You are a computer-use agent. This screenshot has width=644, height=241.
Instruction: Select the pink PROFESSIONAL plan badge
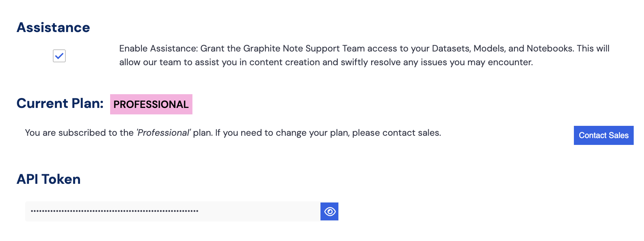(x=151, y=104)
